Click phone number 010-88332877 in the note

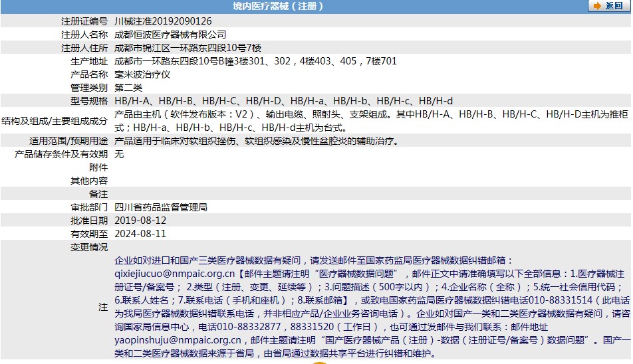point(248,327)
